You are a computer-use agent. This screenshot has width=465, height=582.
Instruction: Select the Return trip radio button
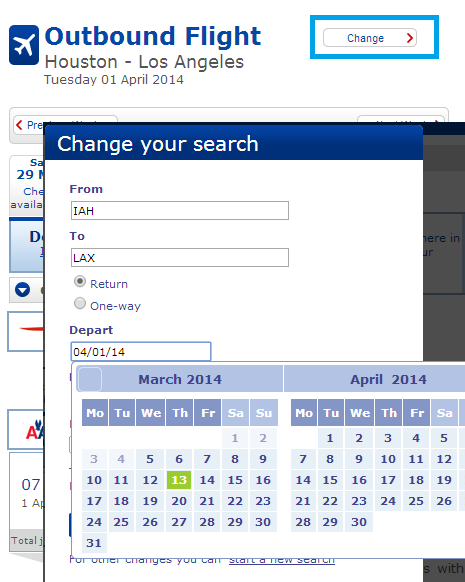tap(80, 281)
